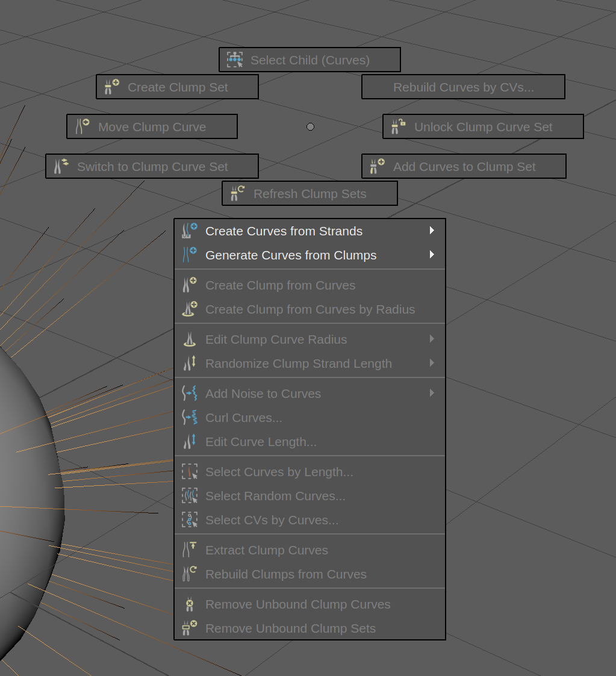Expand the Generate Curves from Clumps submenu arrow
Screen dimensions: 616x676
click(432, 255)
